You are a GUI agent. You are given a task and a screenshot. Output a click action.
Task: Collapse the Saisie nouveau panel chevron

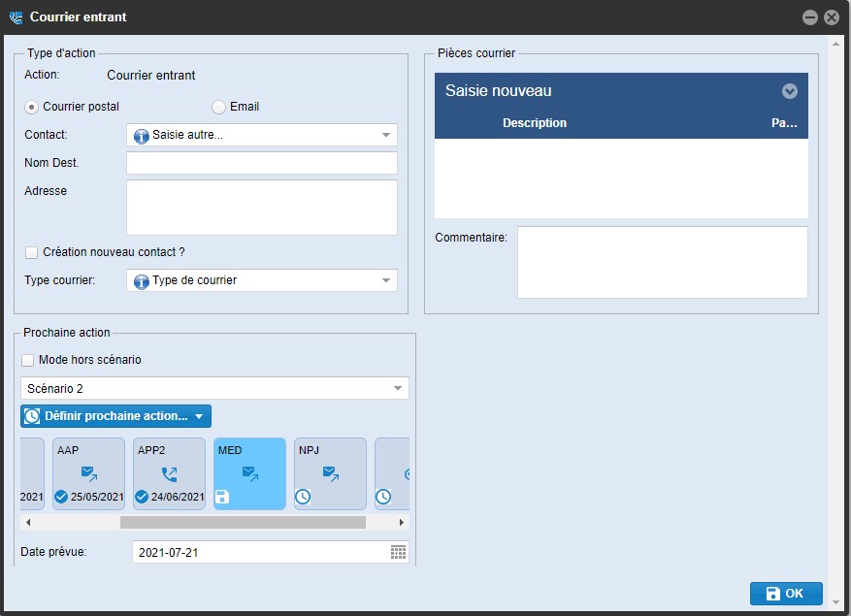[789, 91]
